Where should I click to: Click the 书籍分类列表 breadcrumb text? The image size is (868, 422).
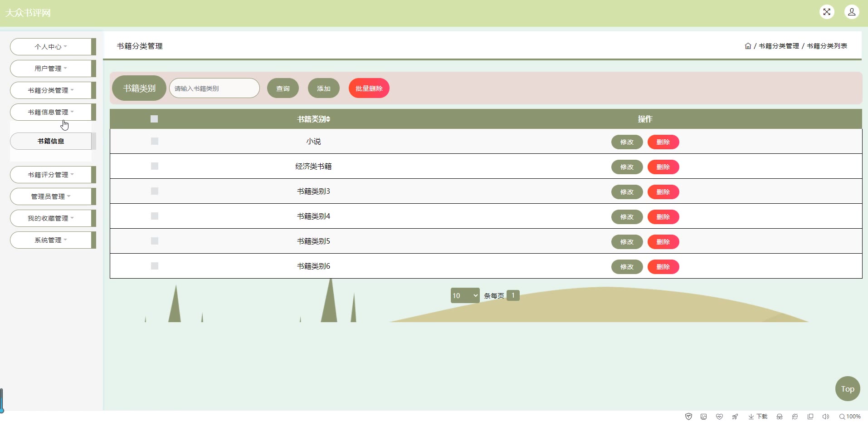(x=827, y=46)
